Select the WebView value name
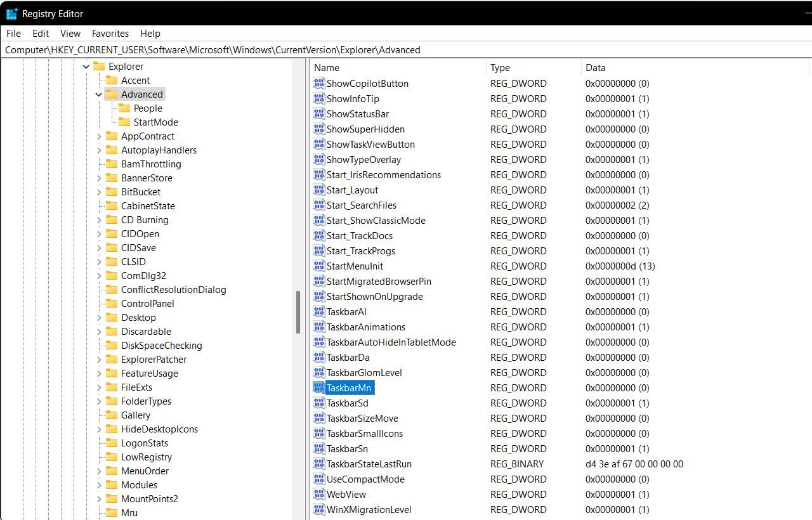Viewport: 812px width, 520px height. pyautogui.click(x=346, y=494)
